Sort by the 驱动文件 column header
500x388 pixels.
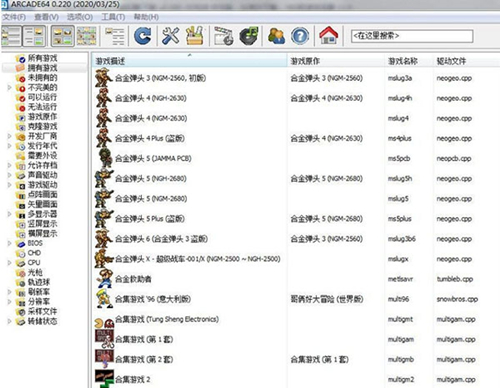click(x=466, y=61)
